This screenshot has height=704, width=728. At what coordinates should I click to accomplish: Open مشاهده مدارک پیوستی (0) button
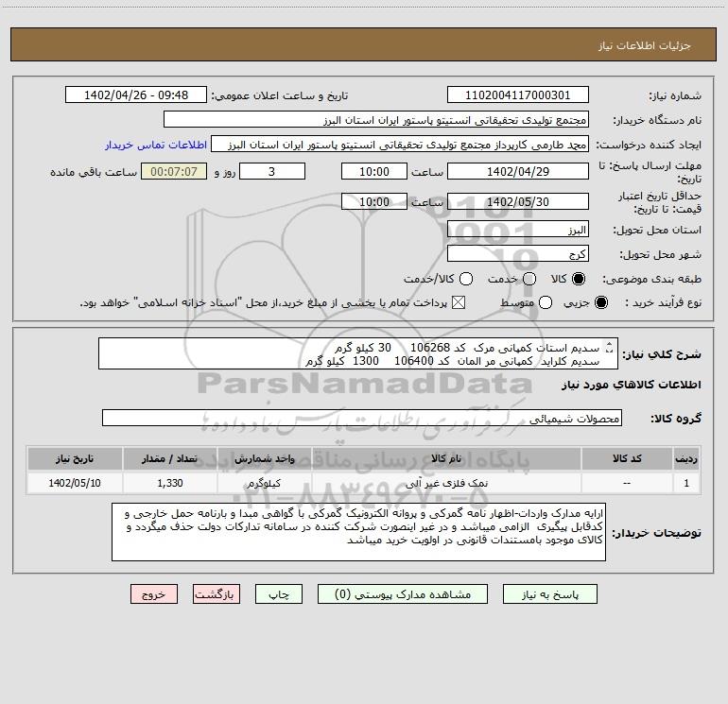pos(403,594)
